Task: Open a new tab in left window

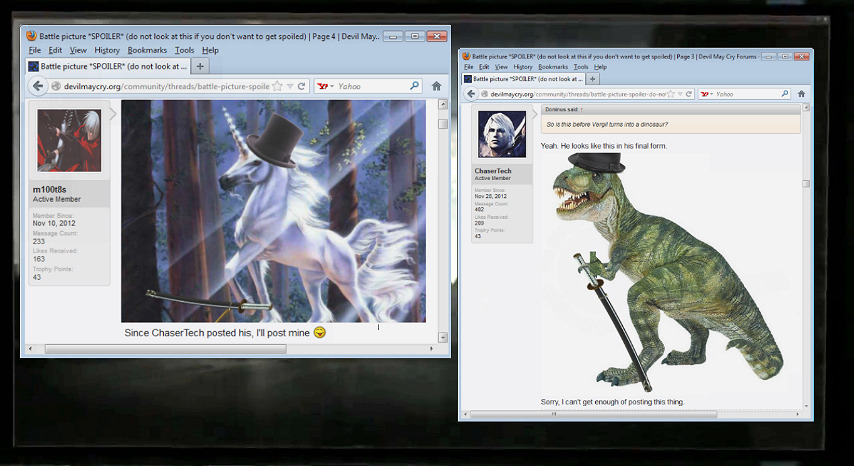Action: coord(200,66)
